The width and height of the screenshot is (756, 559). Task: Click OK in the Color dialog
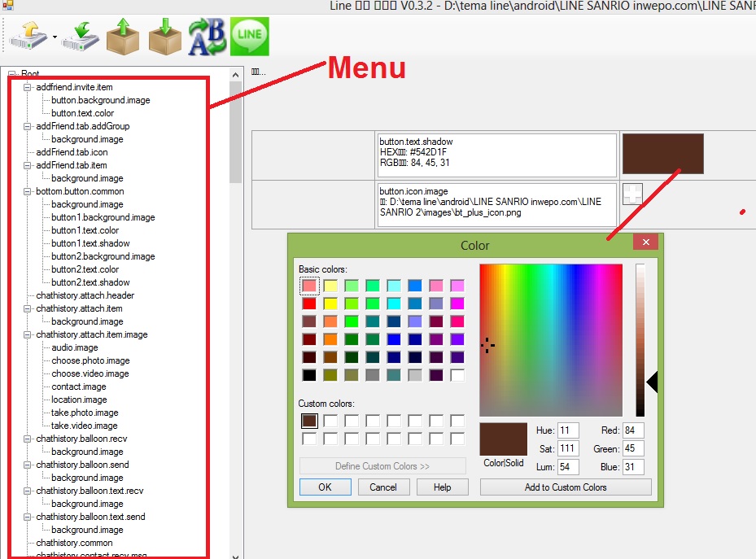tap(325, 487)
